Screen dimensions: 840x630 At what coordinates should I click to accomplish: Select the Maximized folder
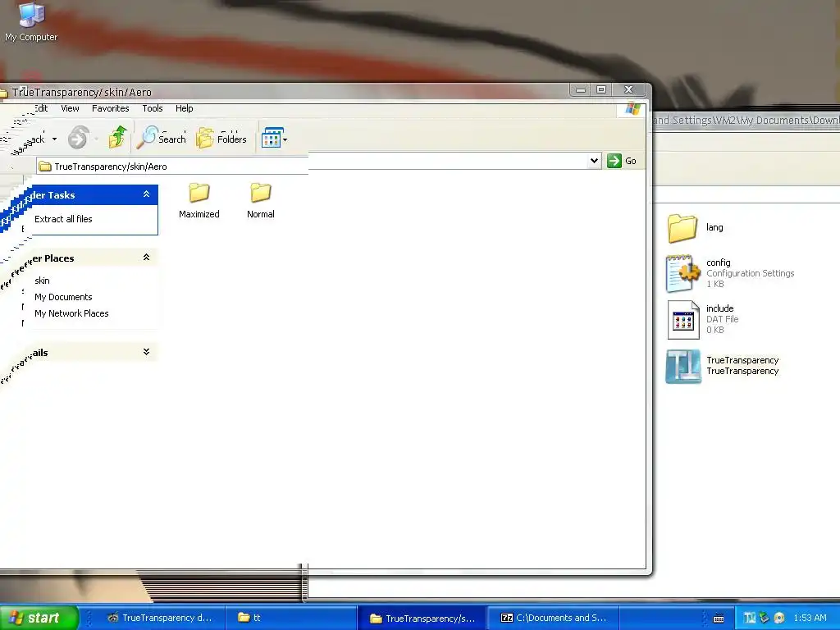click(x=199, y=200)
